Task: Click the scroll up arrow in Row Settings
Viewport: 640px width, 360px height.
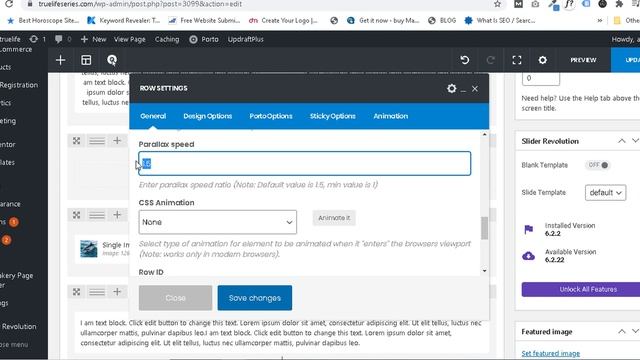Action: point(484,134)
